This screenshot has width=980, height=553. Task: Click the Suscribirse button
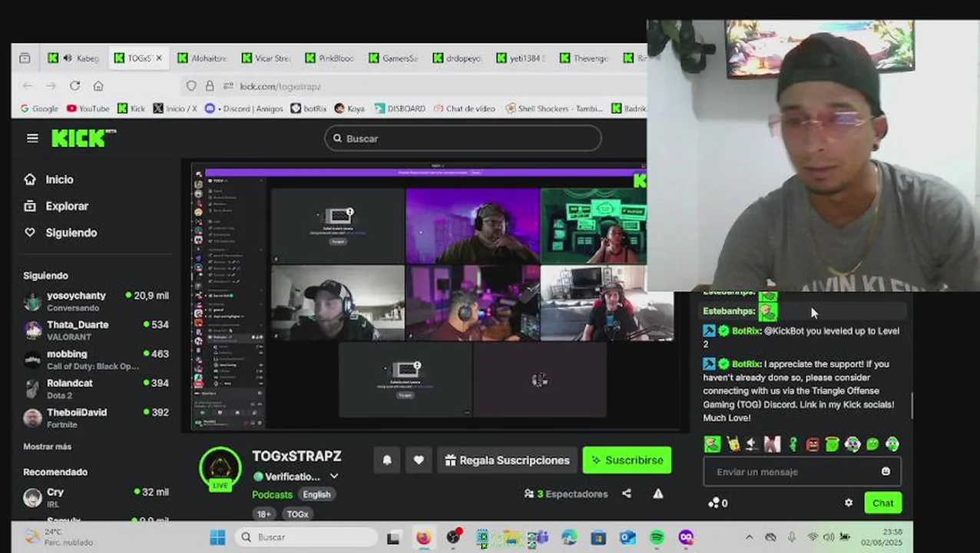(627, 460)
